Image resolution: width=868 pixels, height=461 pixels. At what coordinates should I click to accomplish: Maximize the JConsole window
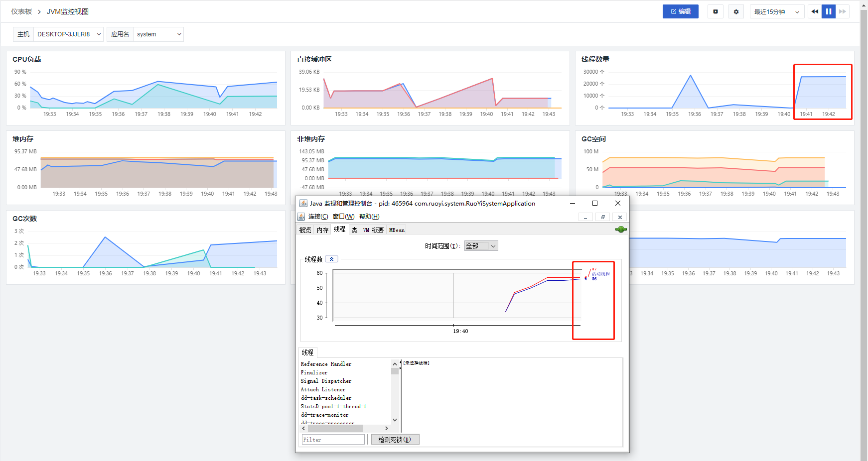coord(595,203)
